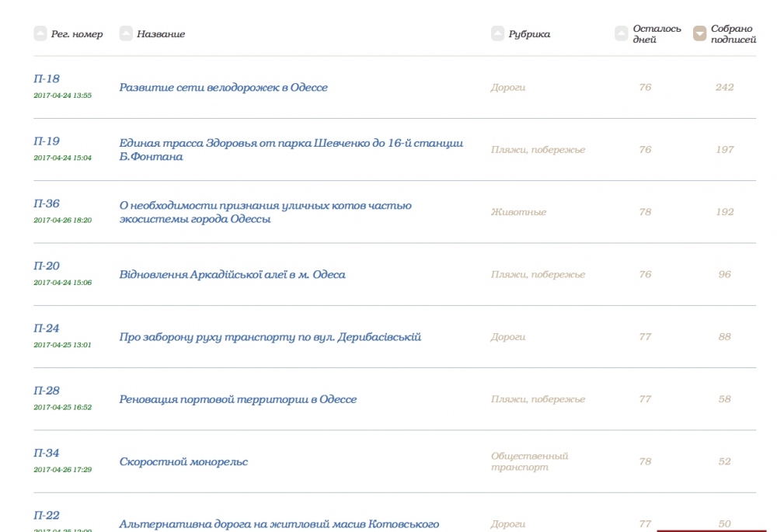The height and width of the screenshot is (532, 777).
Task: Open petition Развитие сети велодорожек в Одессе
Action: [224, 88]
